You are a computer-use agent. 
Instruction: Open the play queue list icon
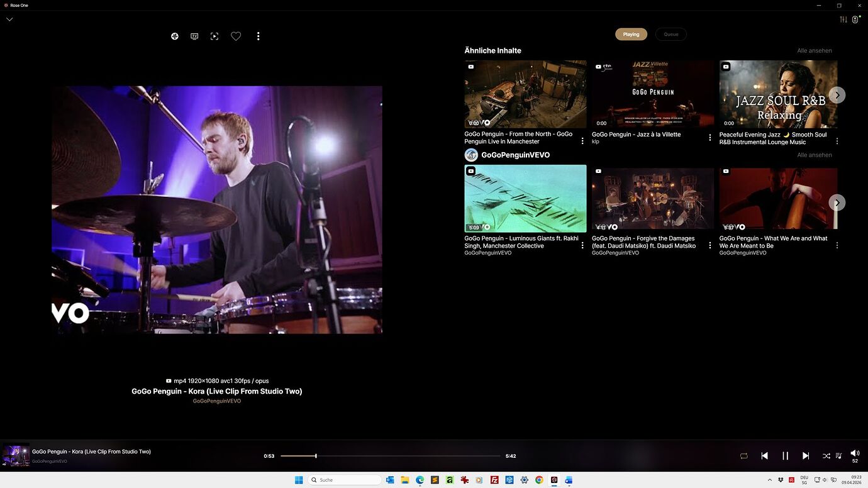tap(838, 456)
